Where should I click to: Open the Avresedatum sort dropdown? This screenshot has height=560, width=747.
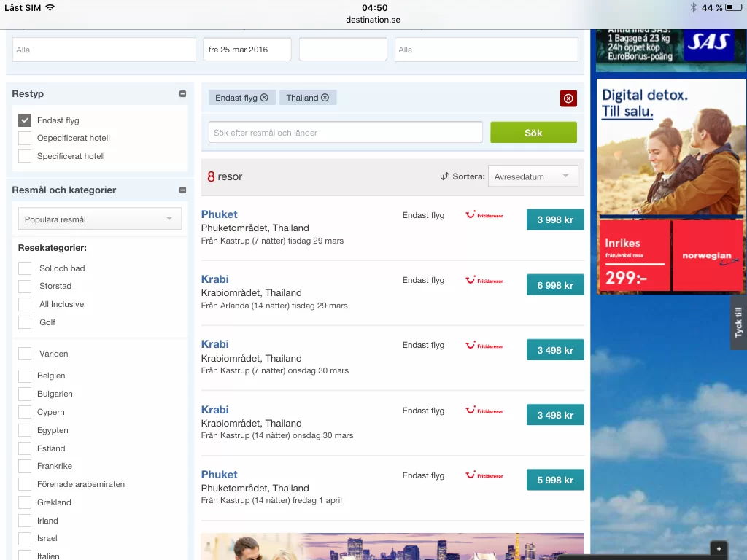click(533, 176)
